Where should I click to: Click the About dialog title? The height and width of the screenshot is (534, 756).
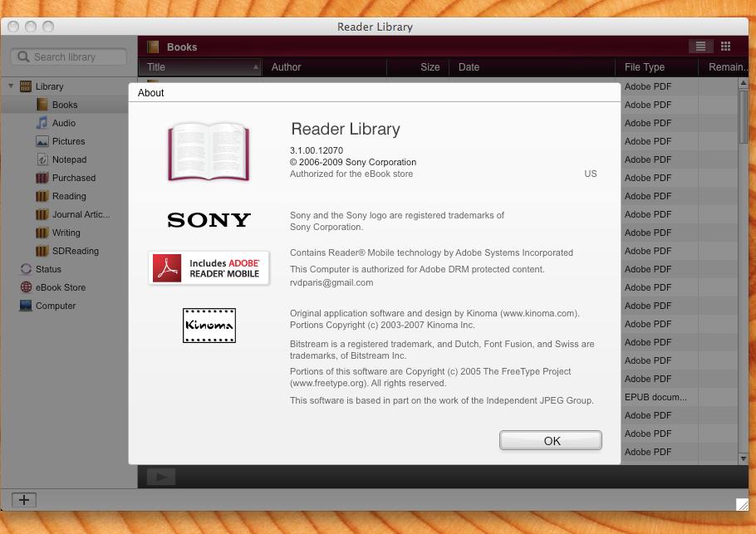click(x=150, y=92)
